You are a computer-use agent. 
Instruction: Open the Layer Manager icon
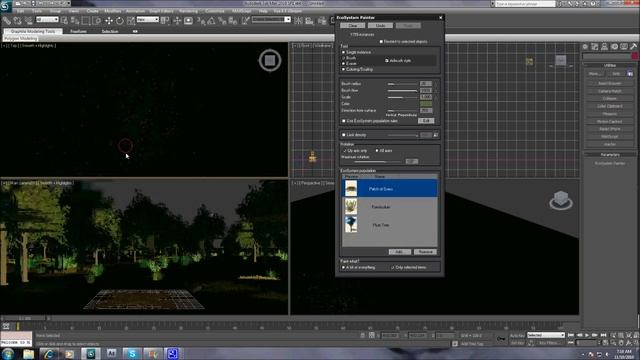pyautogui.click(x=322, y=20)
